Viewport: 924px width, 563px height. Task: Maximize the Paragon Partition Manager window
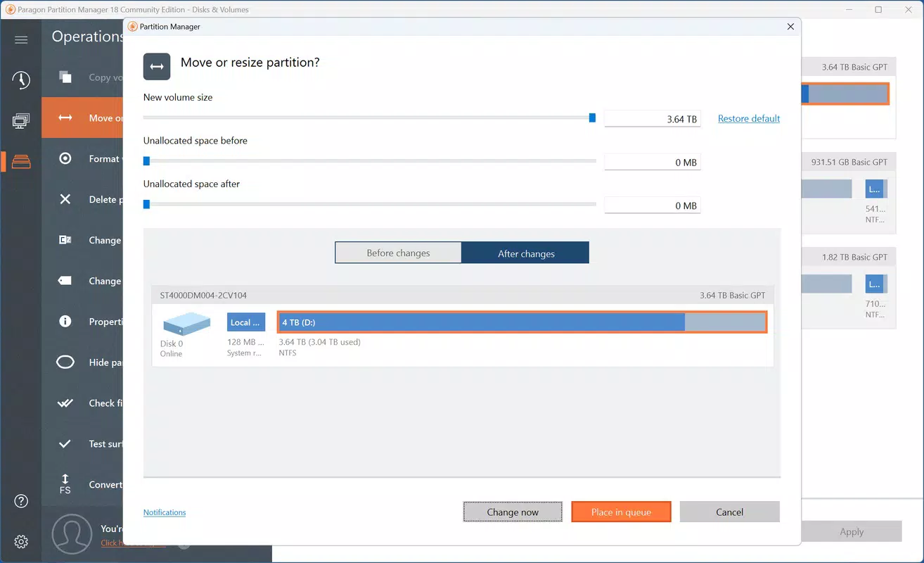pyautogui.click(x=878, y=10)
